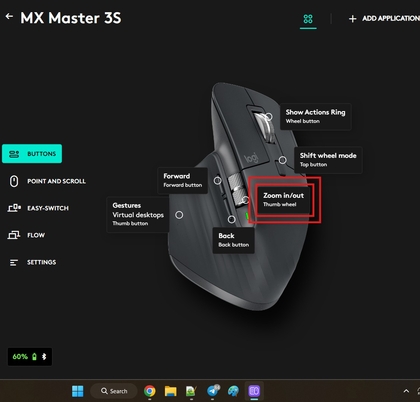
Task: Click the plus icon for Add Application
Action: point(352,19)
